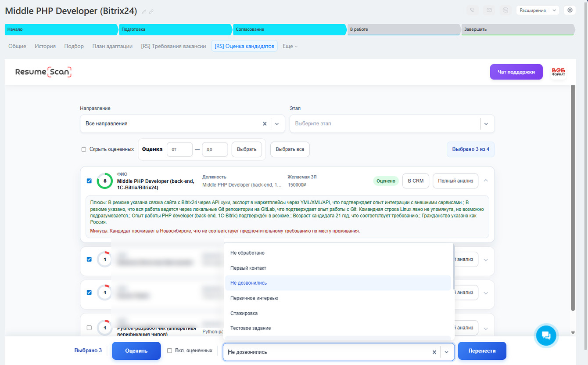The image size is (588, 365).
Task: Click the 'Перенести' button
Action: [x=482, y=351]
